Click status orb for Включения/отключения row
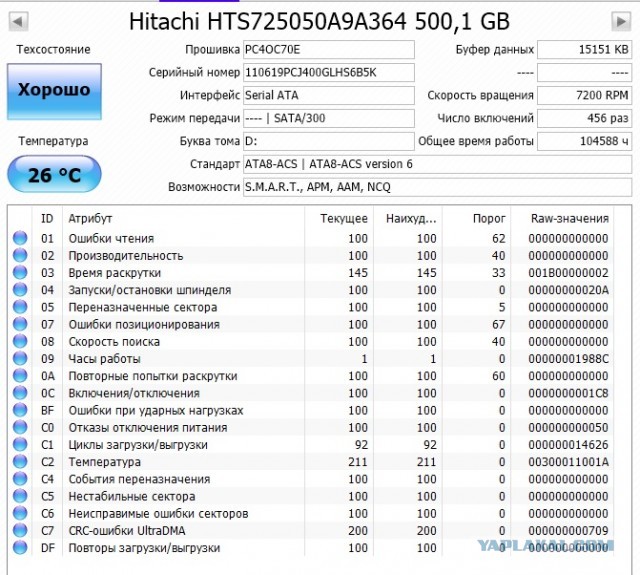640x575 pixels. pyautogui.click(x=20, y=393)
